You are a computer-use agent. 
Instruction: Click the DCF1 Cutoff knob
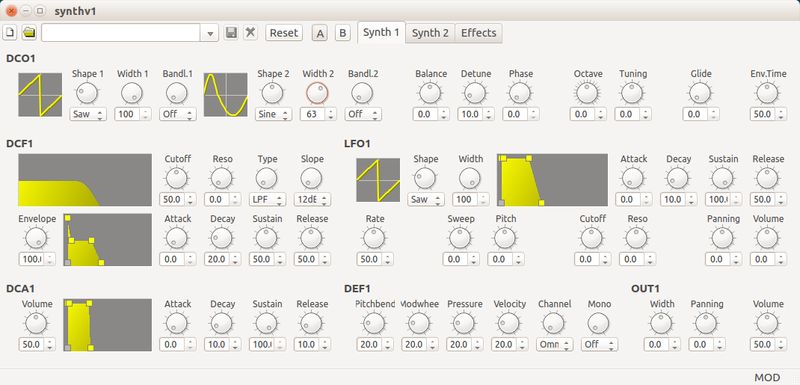[177, 178]
